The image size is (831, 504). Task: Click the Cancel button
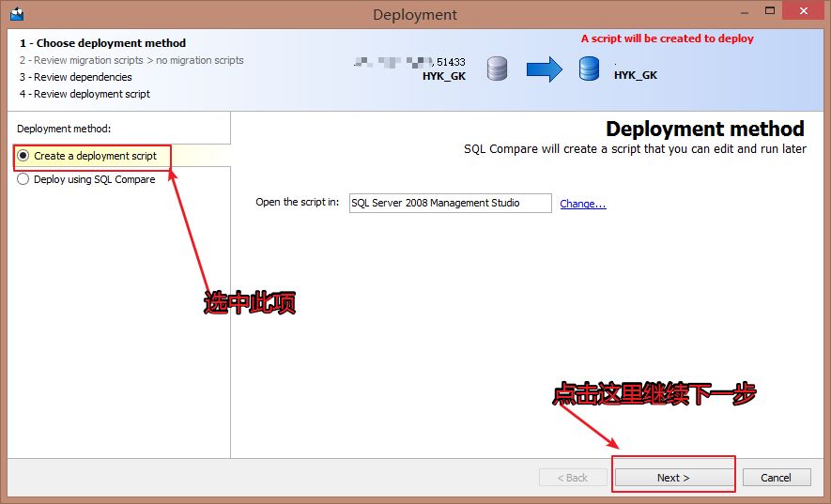pos(777,478)
